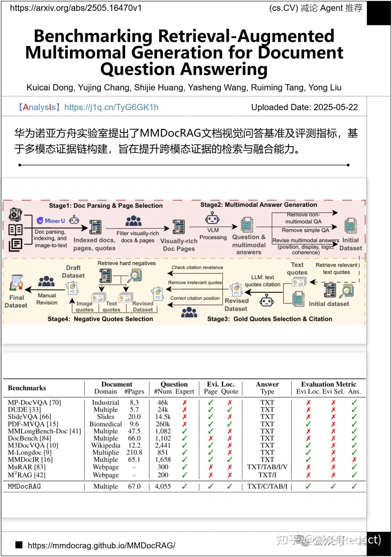Click the Image quotes icon in Stage4
392x557 pixels.
pyautogui.click(x=99, y=297)
